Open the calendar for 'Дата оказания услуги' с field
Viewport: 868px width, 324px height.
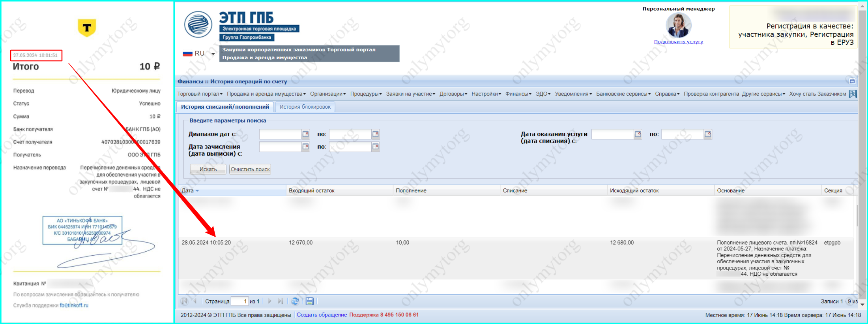point(638,134)
